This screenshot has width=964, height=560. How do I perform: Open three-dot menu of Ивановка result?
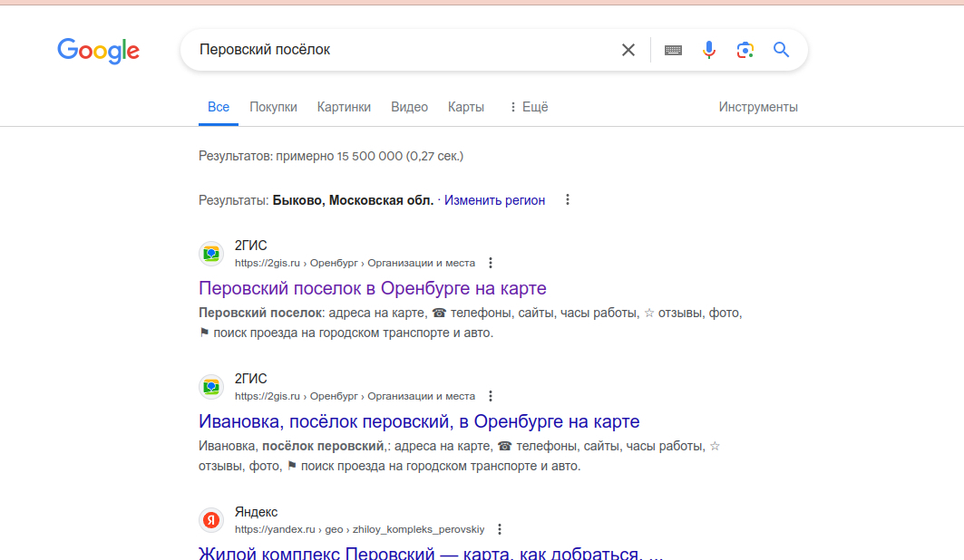[490, 396]
